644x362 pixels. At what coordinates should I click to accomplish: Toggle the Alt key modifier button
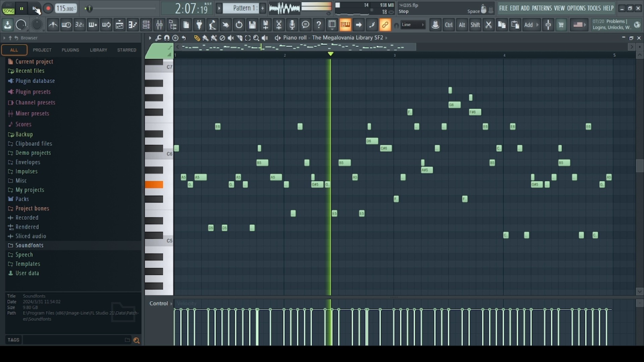click(x=462, y=25)
